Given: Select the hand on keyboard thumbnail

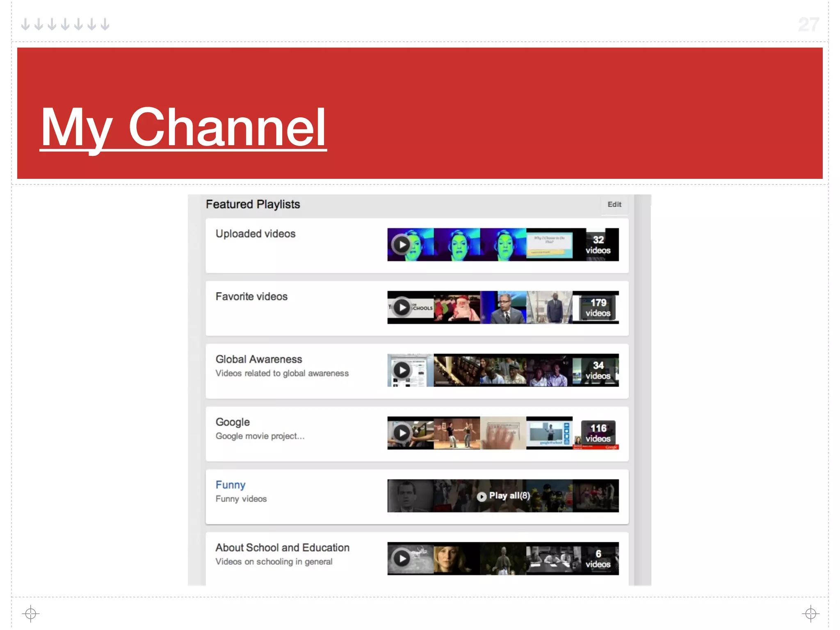Looking at the screenshot, I should pos(503,433).
